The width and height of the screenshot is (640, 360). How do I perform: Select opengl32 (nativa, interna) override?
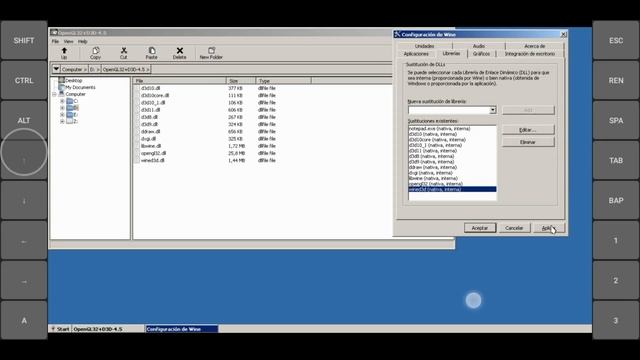tap(452, 184)
